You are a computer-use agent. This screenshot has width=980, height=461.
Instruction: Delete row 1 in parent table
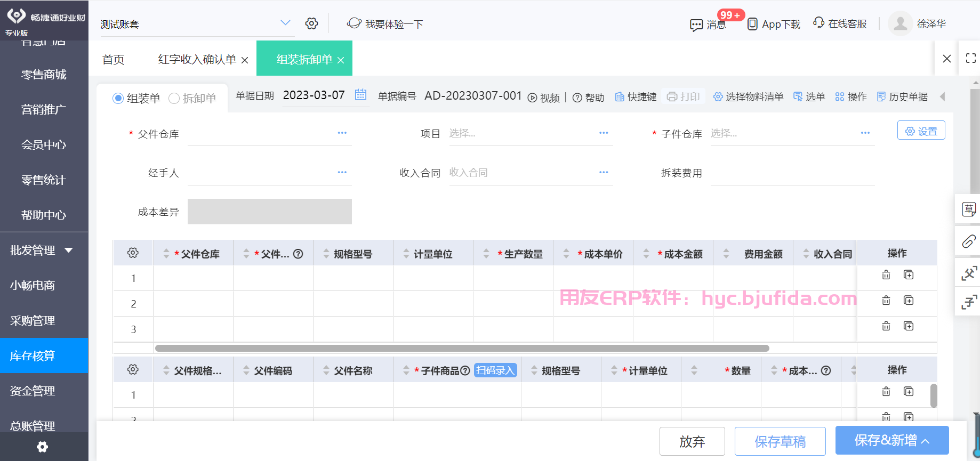tap(886, 275)
